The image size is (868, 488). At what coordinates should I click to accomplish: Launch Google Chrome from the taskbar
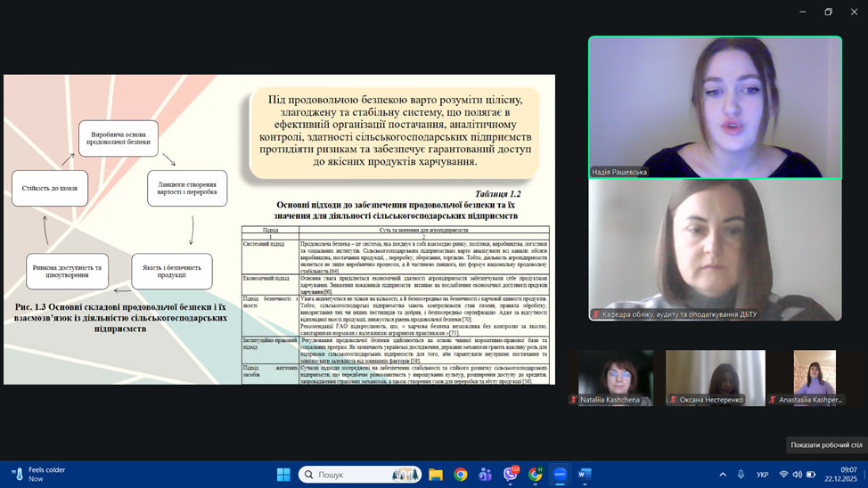tap(460, 475)
